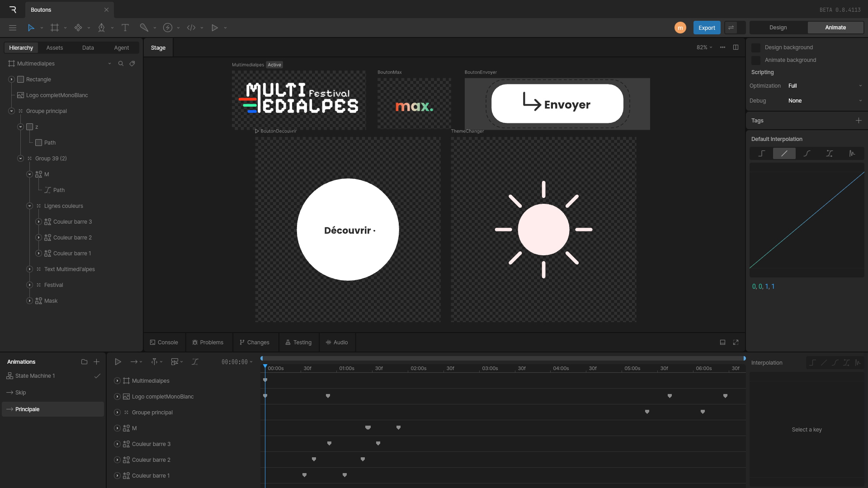Click first keyframe on M track
Viewport: 868px width, 488px height.
click(x=368, y=428)
